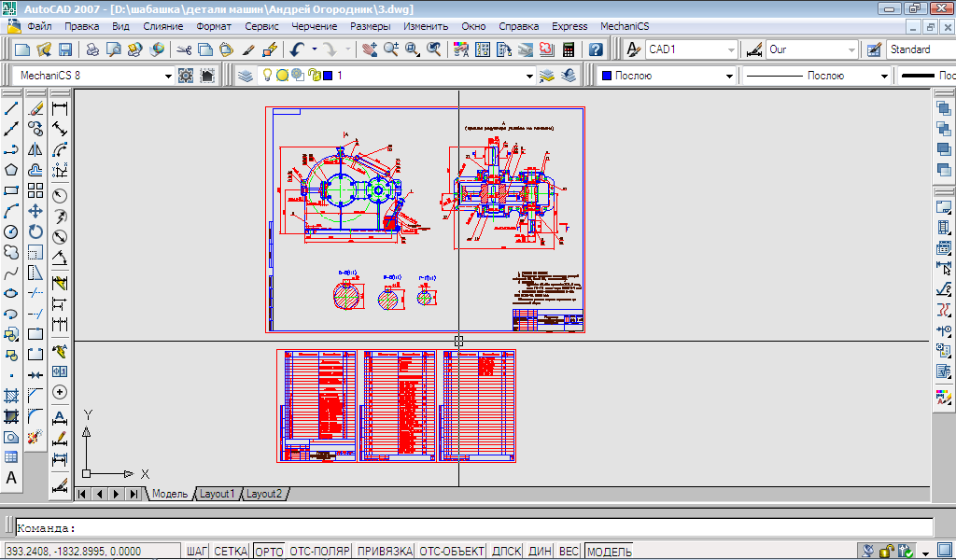Screen dimensions: 956x560
Task: Open the color control Послою dropdown
Action: (729, 77)
